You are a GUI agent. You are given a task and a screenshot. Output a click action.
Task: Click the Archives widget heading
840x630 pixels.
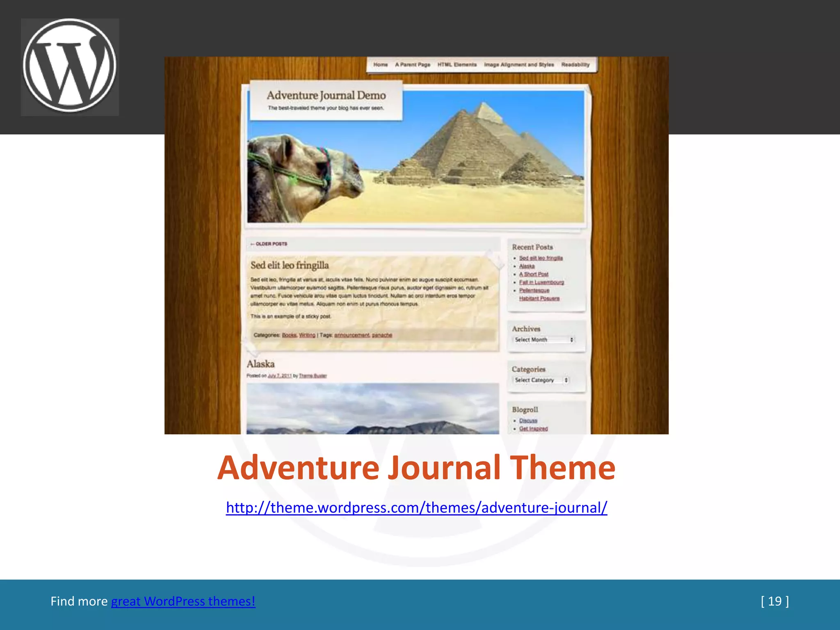[526, 329]
